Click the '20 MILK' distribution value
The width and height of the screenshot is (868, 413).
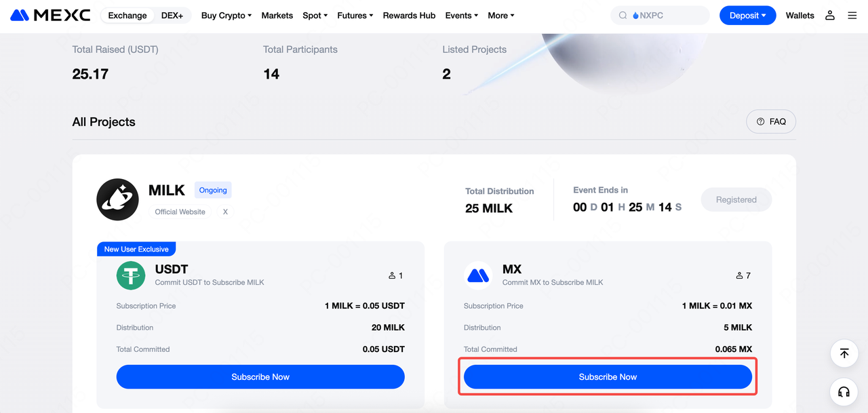[x=388, y=328]
